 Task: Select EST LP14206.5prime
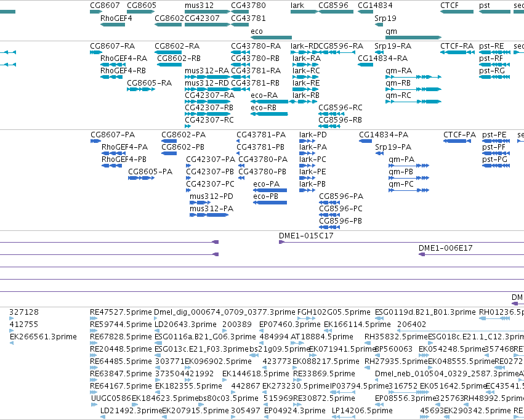coord(362,411)
